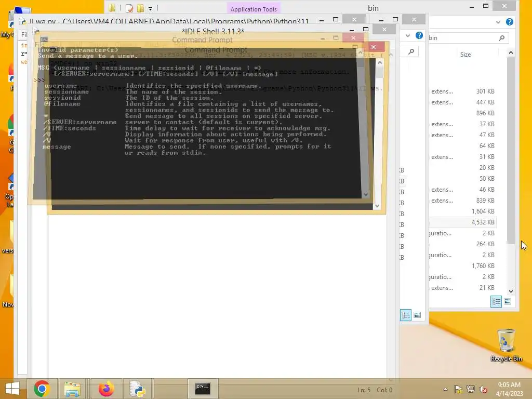
Task: Select the 839 KB file row
Action: coord(463,201)
